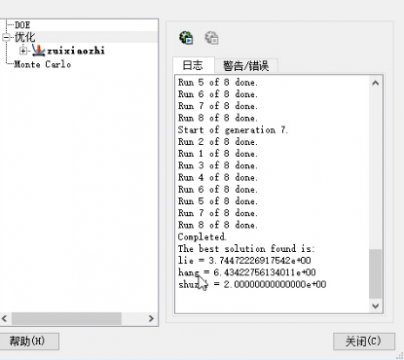Select the Monte Carlo tree item
The image size is (404, 360).
click(x=42, y=64)
